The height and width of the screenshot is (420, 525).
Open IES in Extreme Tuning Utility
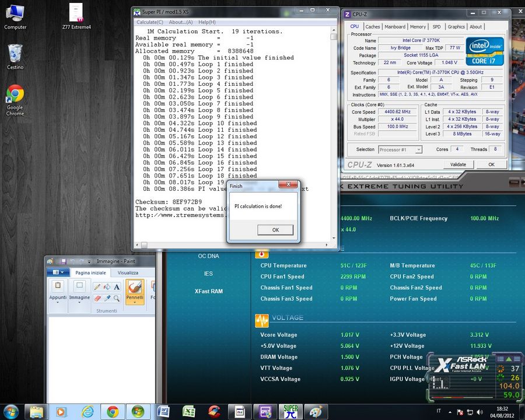tap(208, 274)
